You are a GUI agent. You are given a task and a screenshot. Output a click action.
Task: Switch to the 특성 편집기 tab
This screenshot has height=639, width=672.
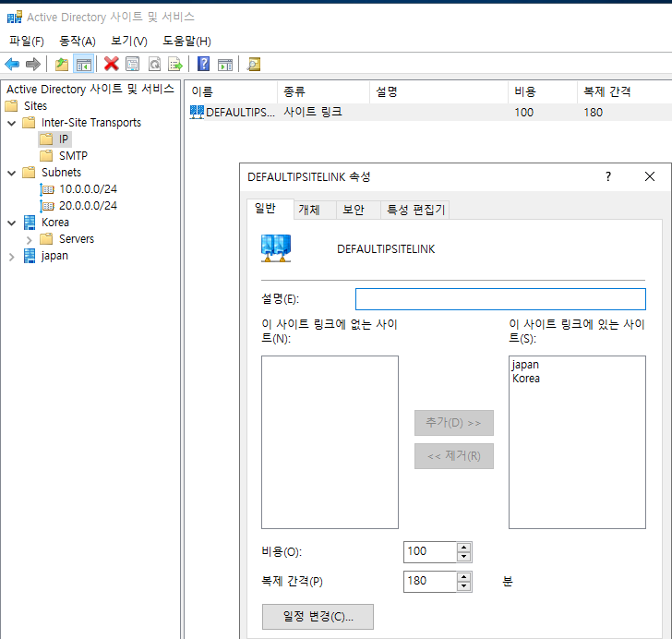[415, 210]
